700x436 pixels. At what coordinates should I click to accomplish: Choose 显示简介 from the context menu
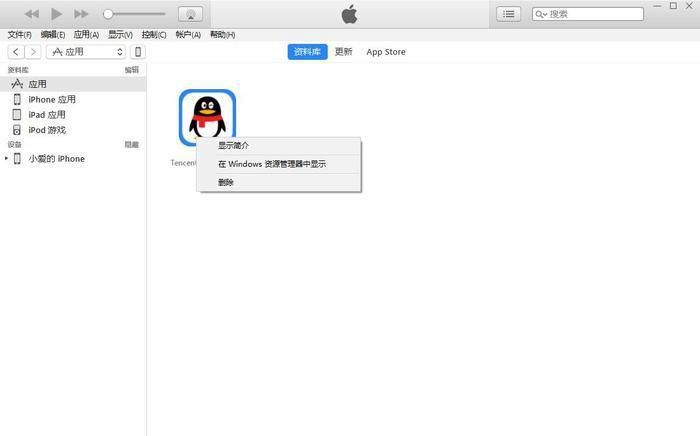[279, 145]
